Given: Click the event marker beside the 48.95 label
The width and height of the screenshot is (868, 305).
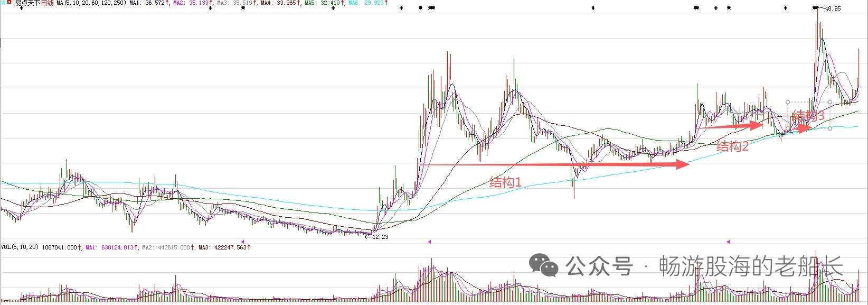Looking at the screenshot, I should [816, 8].
